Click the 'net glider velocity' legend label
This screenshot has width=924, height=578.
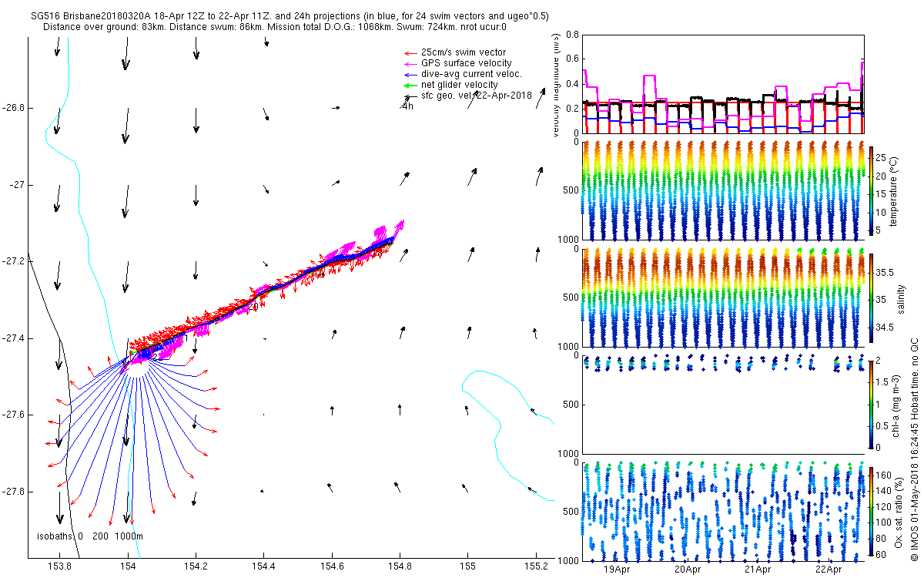pos(459,85)
